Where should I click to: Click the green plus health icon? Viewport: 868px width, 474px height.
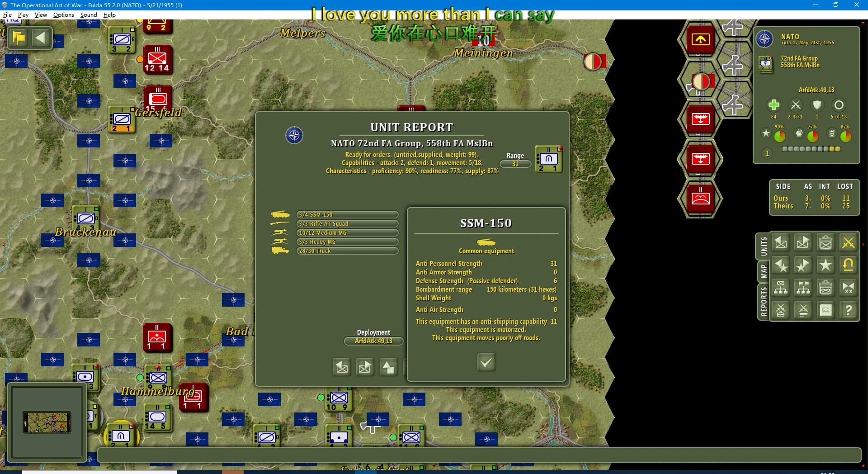click(x=774, y=105)
